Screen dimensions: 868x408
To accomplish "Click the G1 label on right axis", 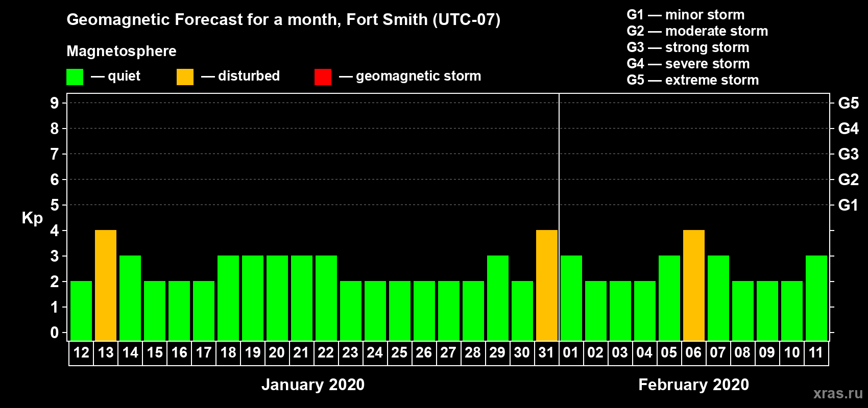I will (849, 205).
